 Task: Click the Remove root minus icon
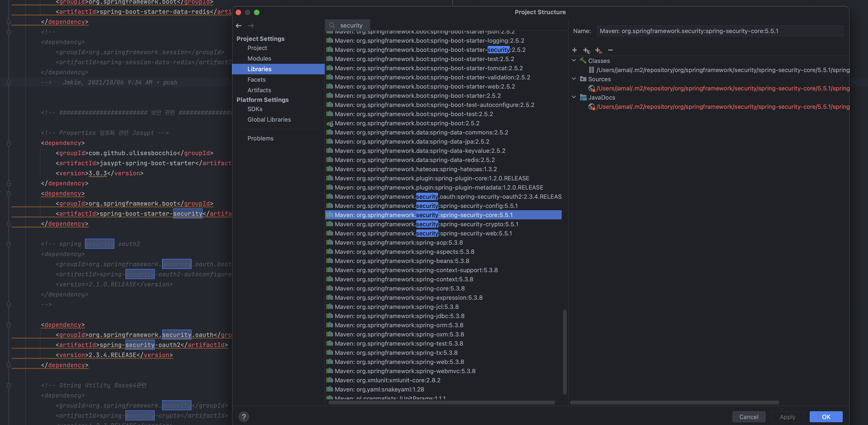point(610,50)
